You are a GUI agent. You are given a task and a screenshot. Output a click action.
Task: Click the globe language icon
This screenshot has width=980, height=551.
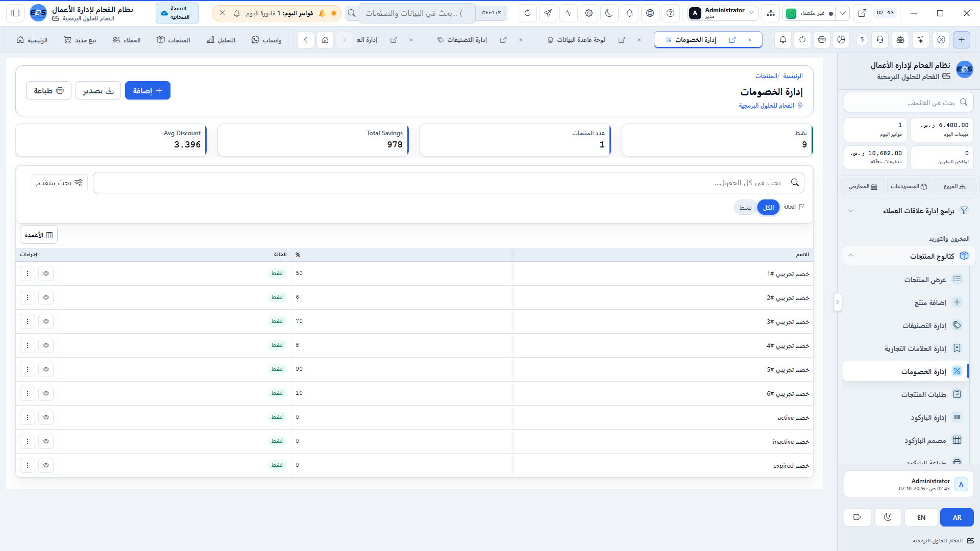click(x=650, y=13)
